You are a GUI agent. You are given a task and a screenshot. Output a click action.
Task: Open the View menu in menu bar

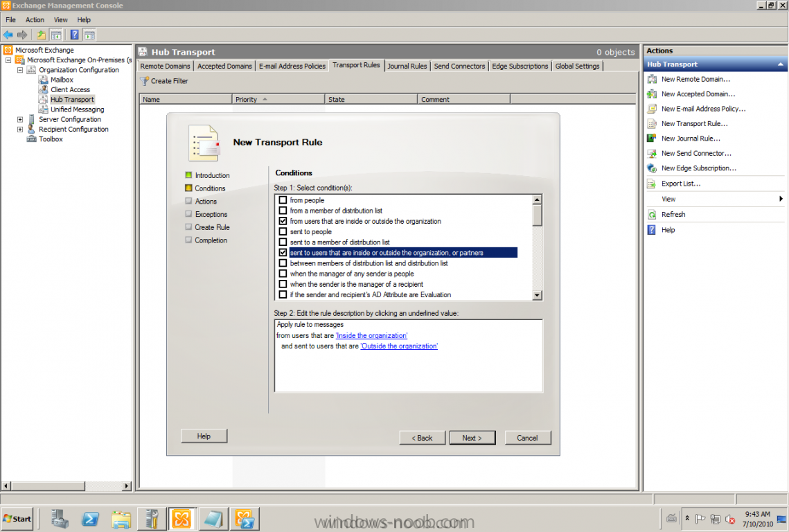60,19
